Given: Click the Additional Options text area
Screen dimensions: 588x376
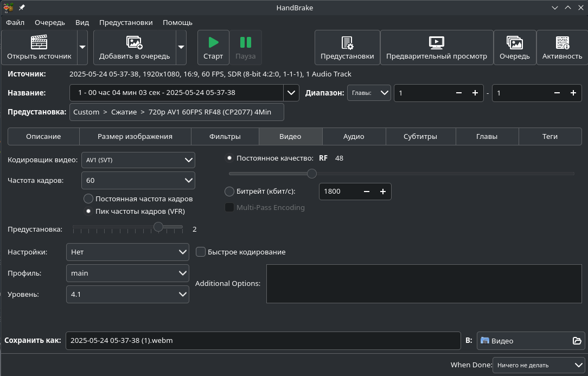Looking at the screenshot, I should click(x=424, y=284).
